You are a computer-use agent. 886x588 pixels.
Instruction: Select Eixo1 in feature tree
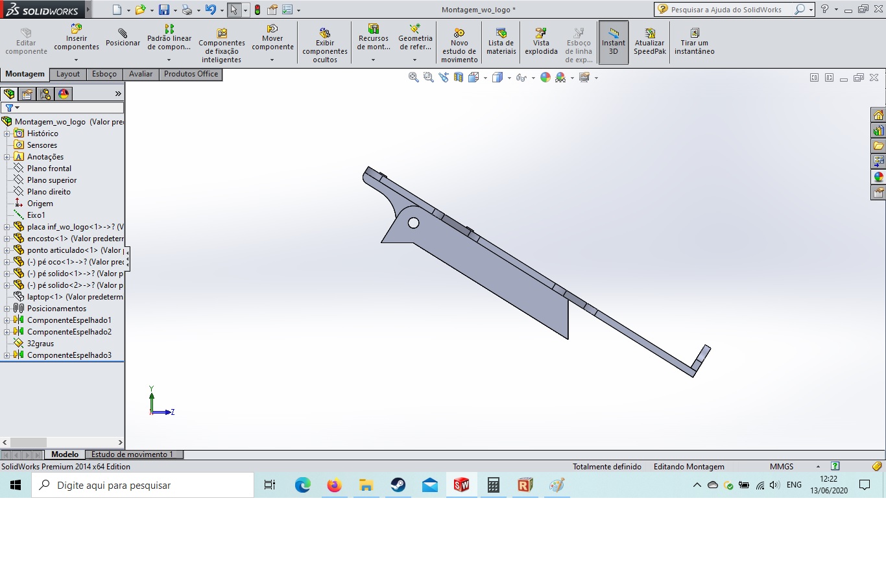pos(36,215)
